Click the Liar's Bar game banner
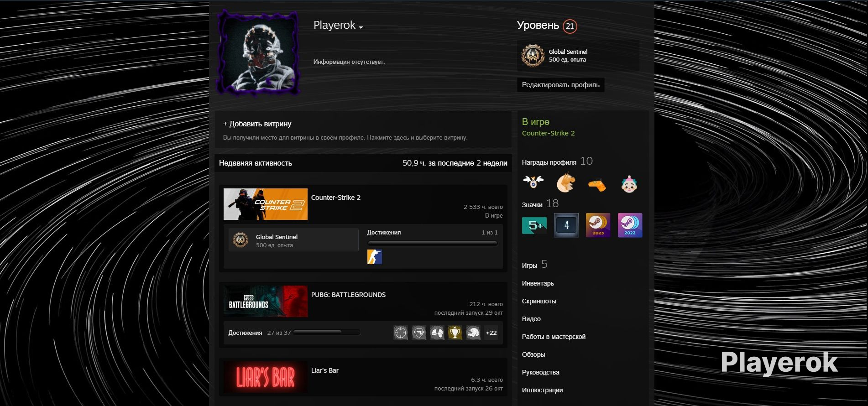This screenshot has width=868, height=406. (266, 377)
